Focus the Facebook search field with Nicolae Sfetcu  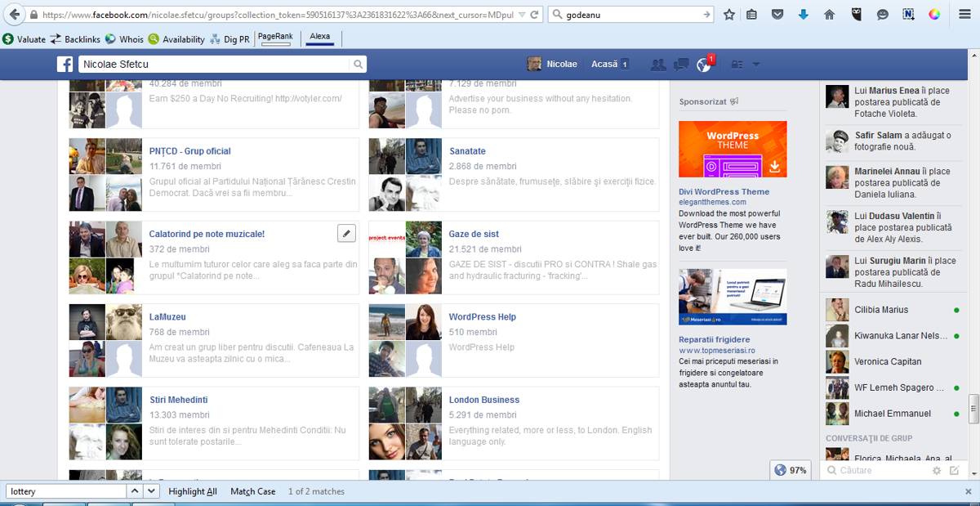click(214, 65)
